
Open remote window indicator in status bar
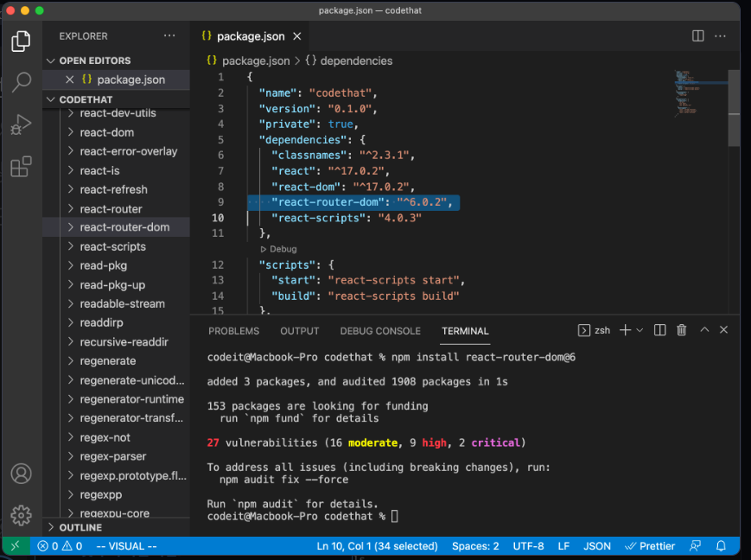15,545
